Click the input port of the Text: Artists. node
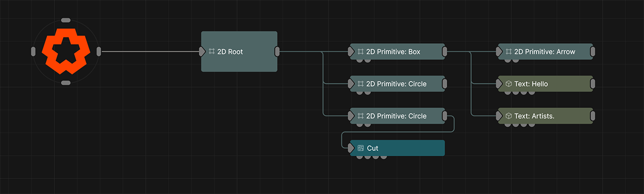The height and width of the screenshot is (194, 644). click(x=499, y=116)
